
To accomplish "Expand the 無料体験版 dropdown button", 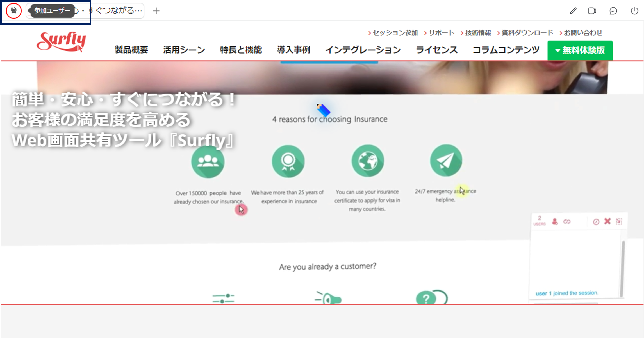I will click(580, 50).
